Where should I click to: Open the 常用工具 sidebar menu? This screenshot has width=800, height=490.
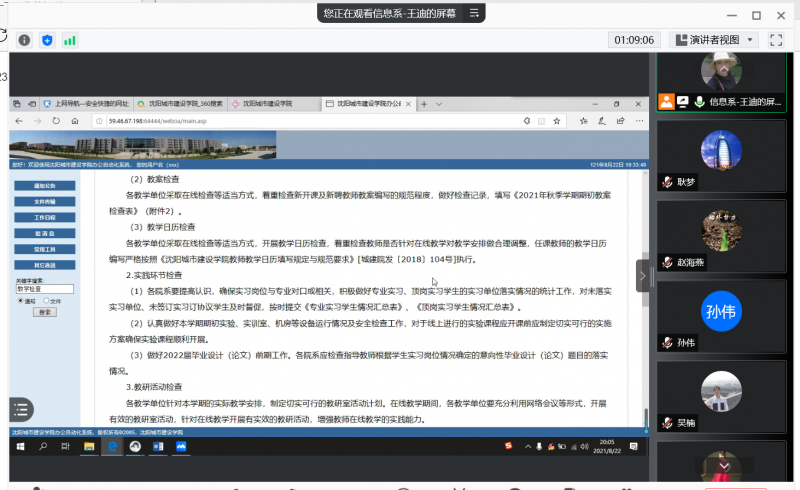click(x=45, y=249)
